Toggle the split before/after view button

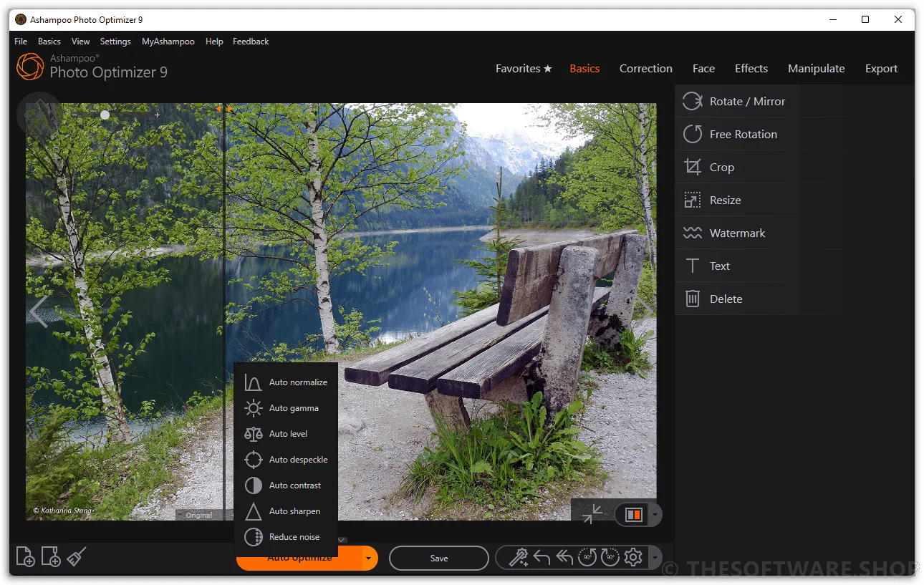pyautogui.click(x=634, y=515)
